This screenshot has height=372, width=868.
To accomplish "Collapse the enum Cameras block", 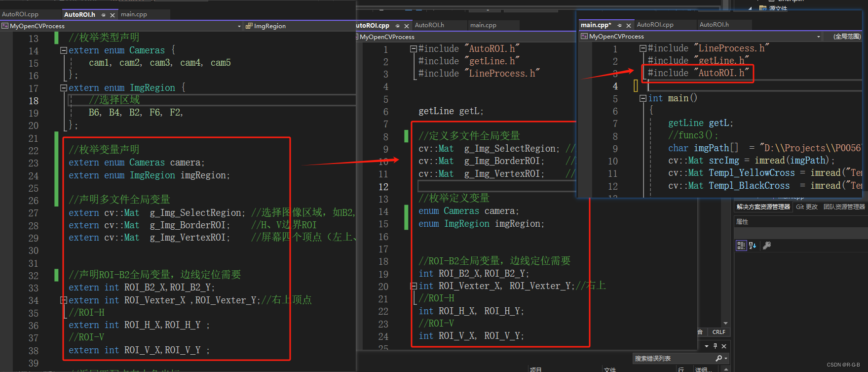I will 63,50.
